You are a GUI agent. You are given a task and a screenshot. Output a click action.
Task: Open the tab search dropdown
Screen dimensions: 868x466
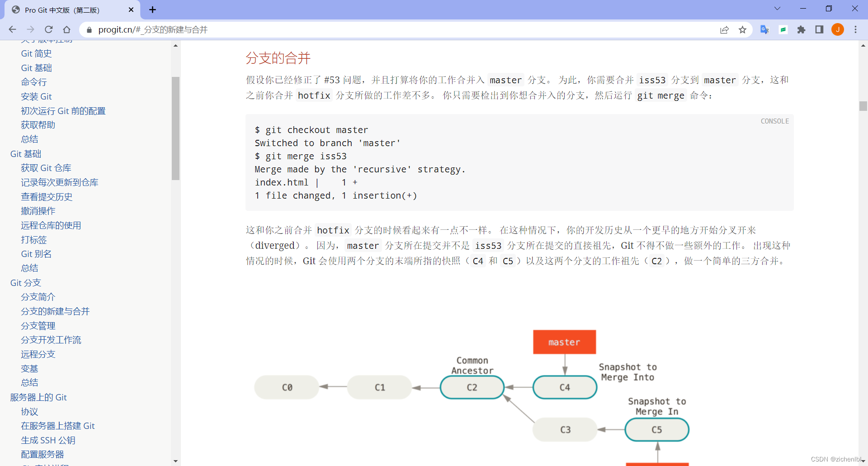(x=777, y=9)
